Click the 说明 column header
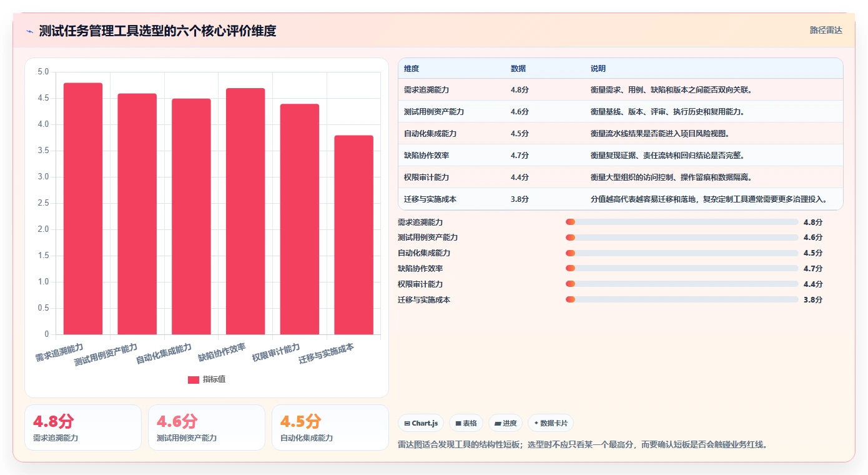The height and width of the screenshot is (475, 868). pyautogui.click(x=598, y=68)
